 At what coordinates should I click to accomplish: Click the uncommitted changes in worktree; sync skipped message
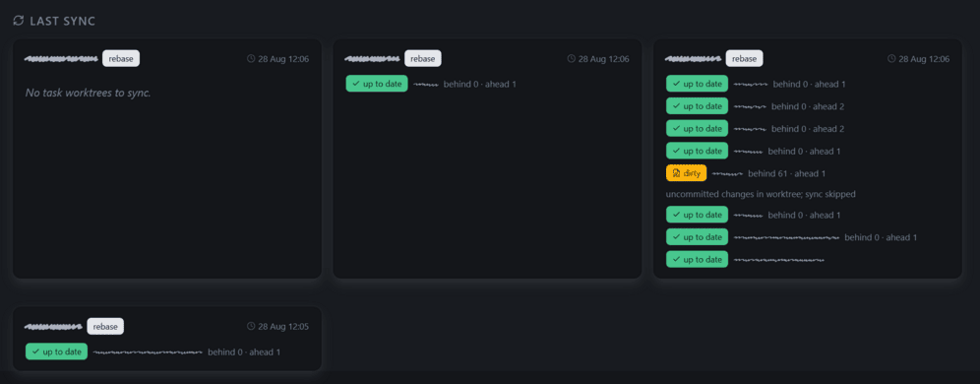(x=761, y=194)
